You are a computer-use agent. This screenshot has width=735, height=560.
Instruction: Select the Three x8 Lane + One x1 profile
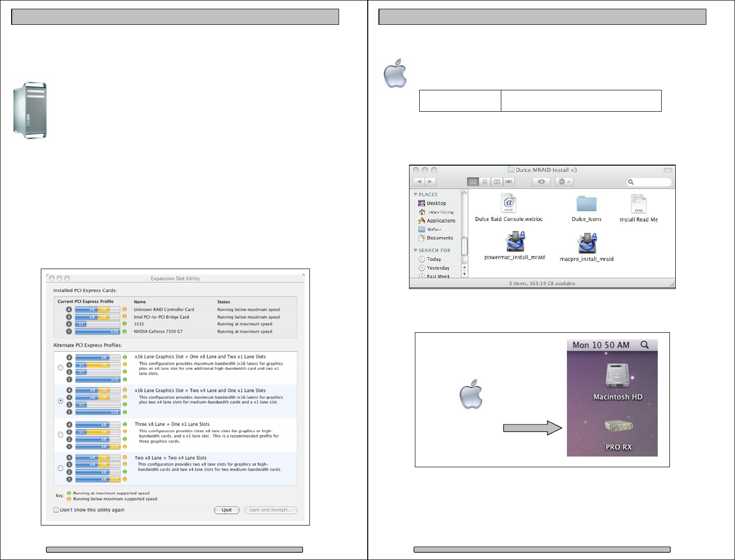(x=61, y=435)
